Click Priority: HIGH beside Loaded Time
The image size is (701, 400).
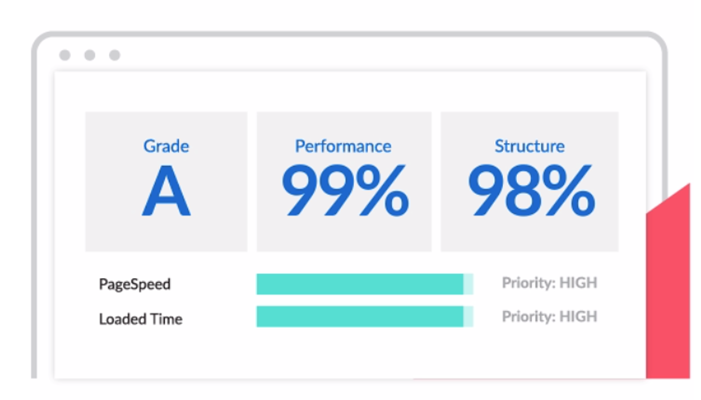pos(549,316)
